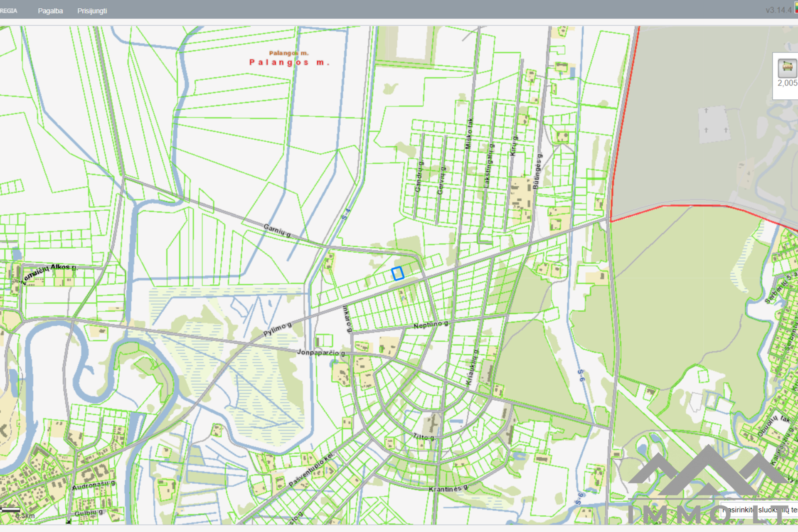Click the Garnių g. street label

[277, 230]
